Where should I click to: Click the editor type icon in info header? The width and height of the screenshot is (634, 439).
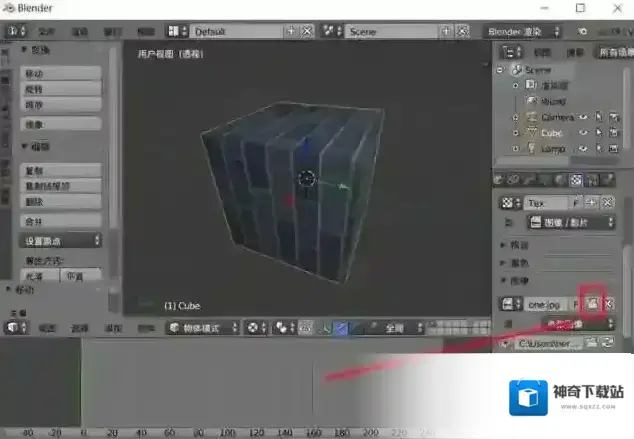click(14, 31)
